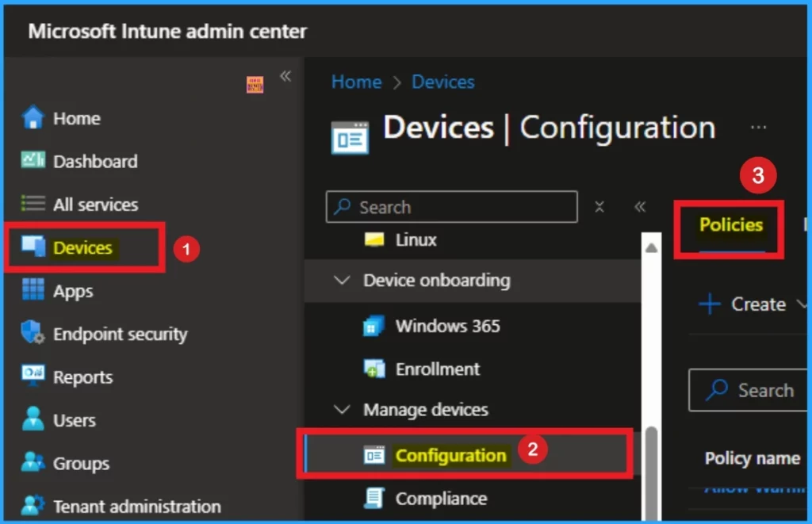Click the blade menu Search field

[x=451, y=207]
